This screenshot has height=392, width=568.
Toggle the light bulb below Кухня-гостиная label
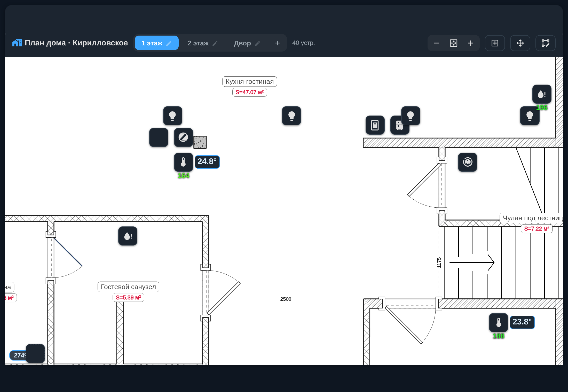click(291, 116)
